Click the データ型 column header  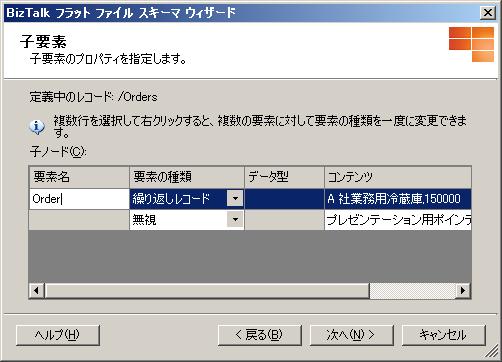coord(284,177)
